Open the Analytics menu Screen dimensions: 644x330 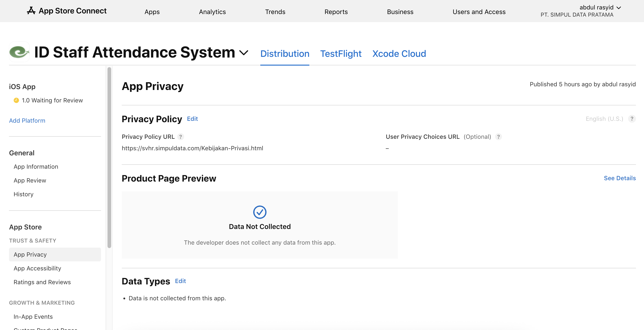tap(212, 12)
